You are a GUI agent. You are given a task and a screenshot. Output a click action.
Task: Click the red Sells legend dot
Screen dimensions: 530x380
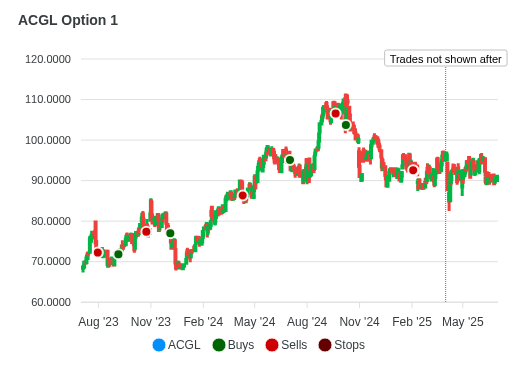pos(272,345)
